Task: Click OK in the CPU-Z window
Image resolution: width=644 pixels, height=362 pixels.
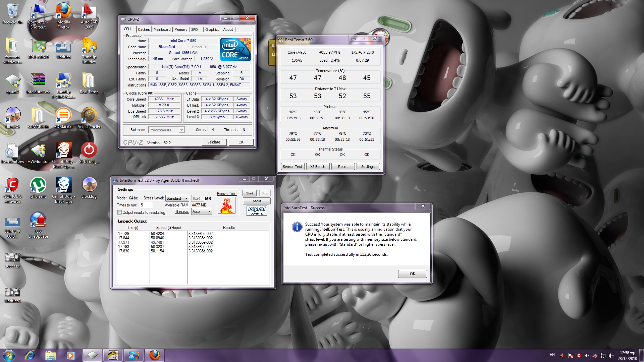Action: tap(241, 142)
